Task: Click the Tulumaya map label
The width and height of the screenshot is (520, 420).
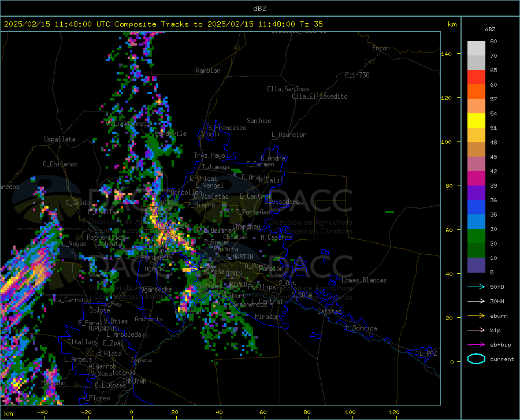Action: tap(216, 167)
